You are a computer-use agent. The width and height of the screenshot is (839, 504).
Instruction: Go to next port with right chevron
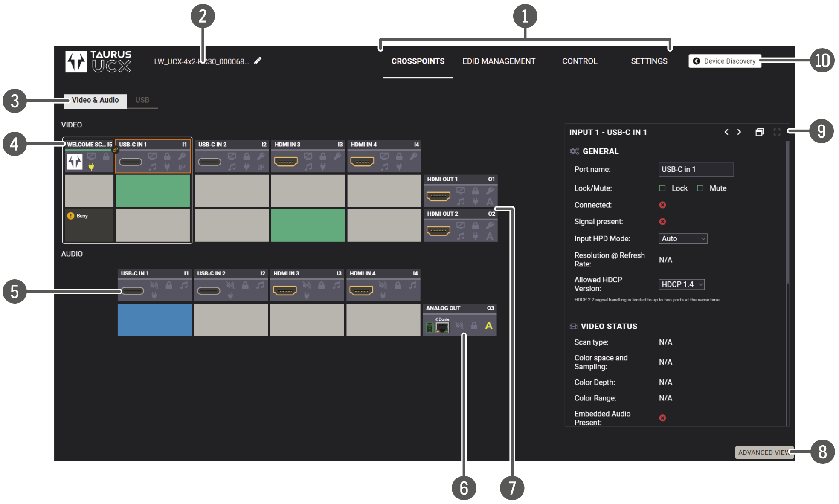click(739, 132)
